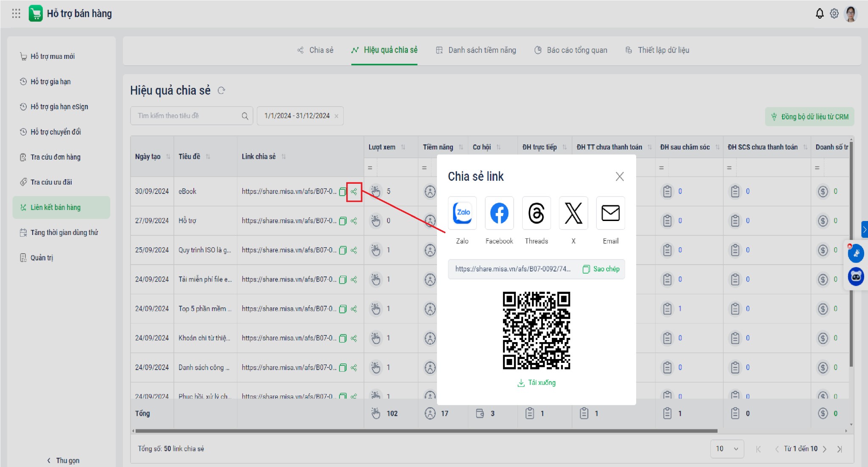Share link via Email icon
The image size is (868, 467).
(x=610, y=213)
